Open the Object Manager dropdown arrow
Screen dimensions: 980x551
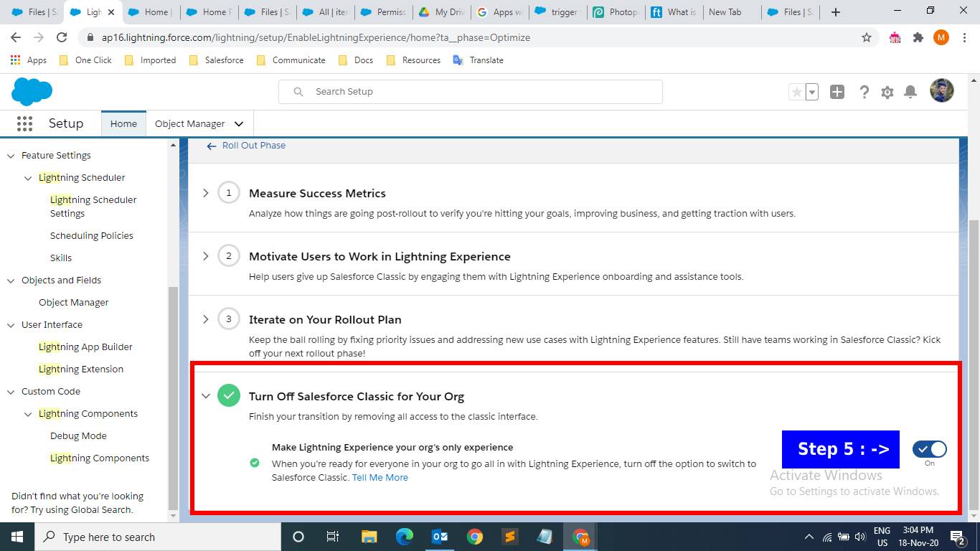(238, 123)
